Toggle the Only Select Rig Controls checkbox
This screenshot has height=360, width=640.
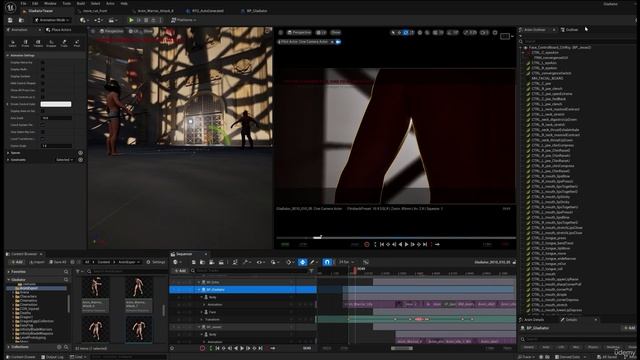[43, 132]
